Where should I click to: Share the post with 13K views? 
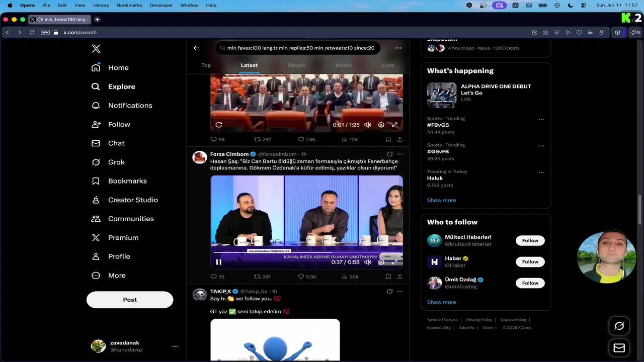tap(399, 139)
